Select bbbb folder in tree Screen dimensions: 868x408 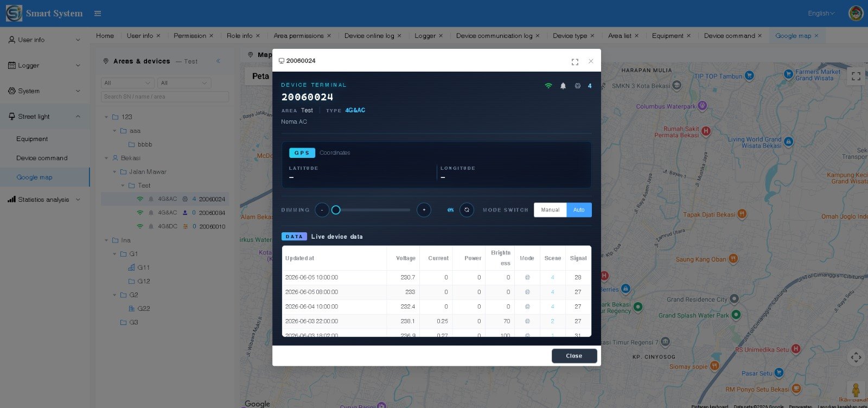145,144
